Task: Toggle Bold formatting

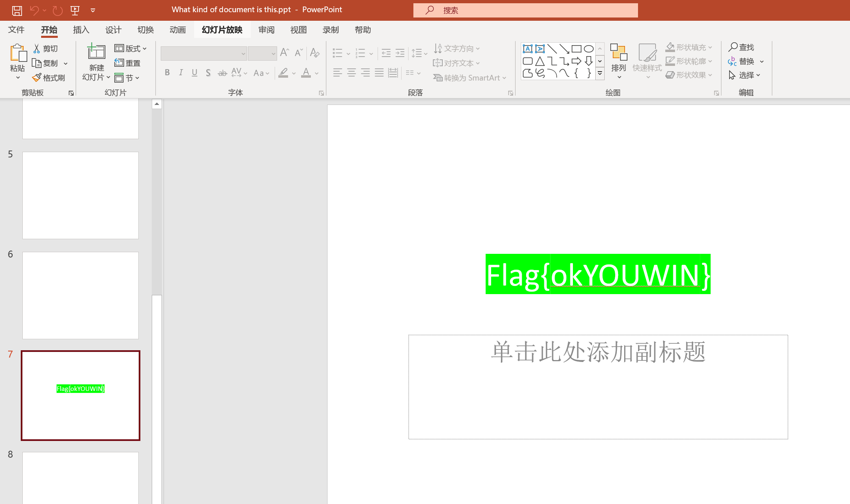Action: [167, 73]
